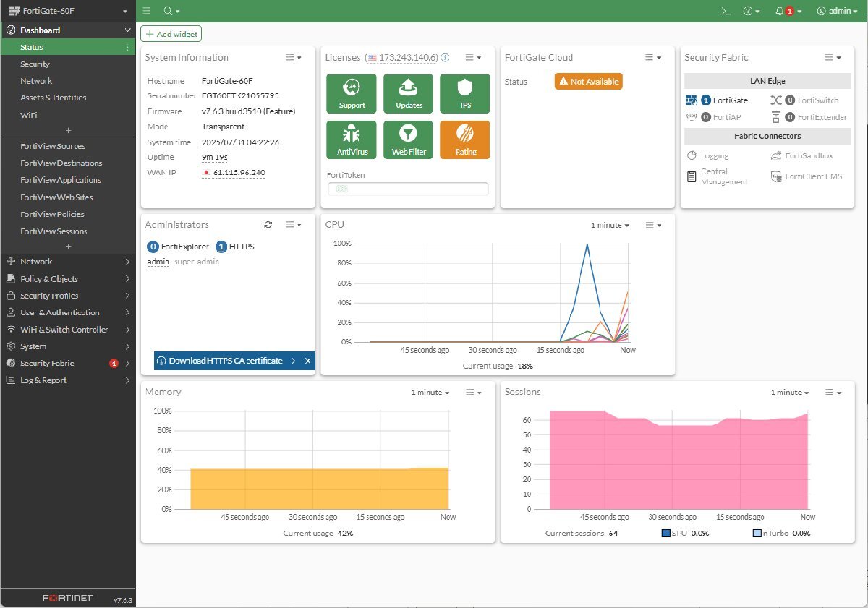Open CPU widget 1 minute dropdown
This screenshot has height=608, width=868.
point(610,226)
